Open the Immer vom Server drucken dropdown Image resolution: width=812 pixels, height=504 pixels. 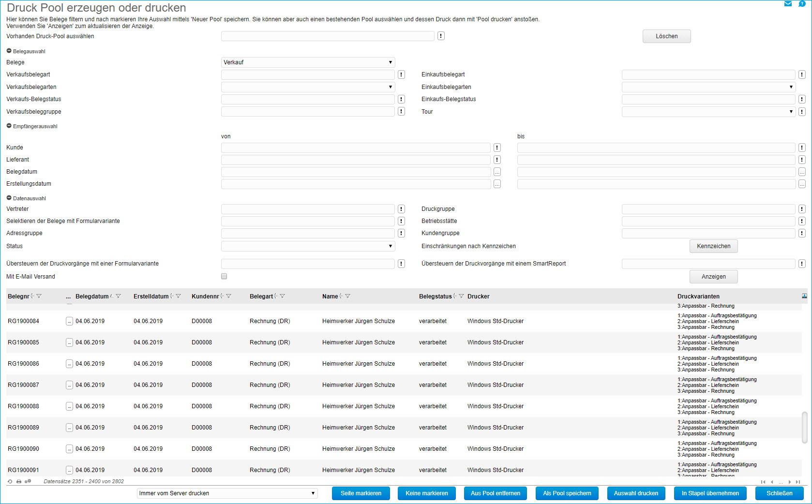(227, 493)
